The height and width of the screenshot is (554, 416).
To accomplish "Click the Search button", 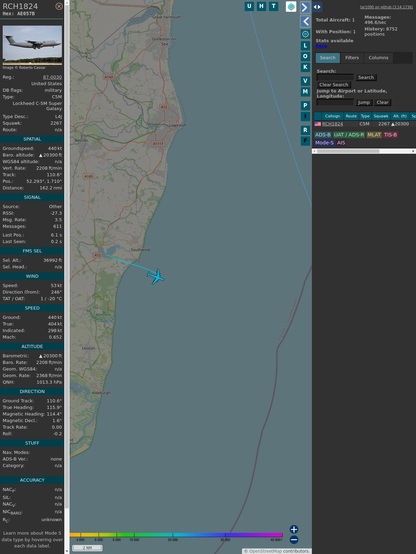I will pyautogui.click(x=366, y=77).
